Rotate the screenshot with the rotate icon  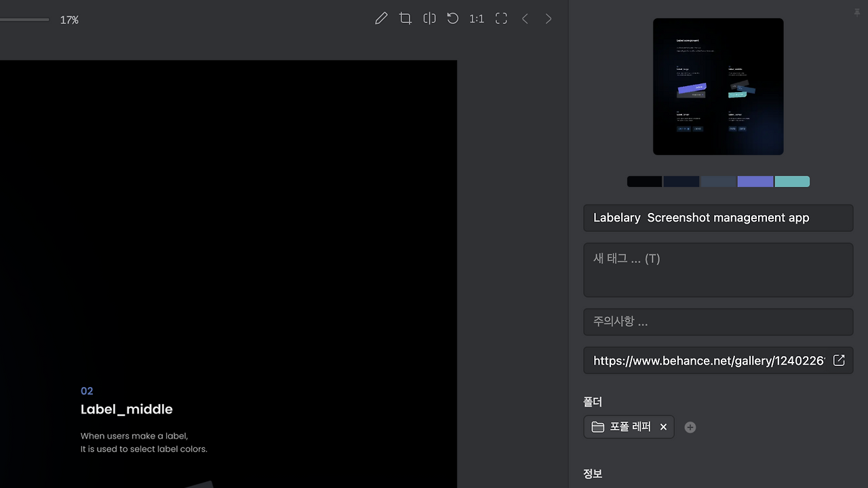[452, 18]
